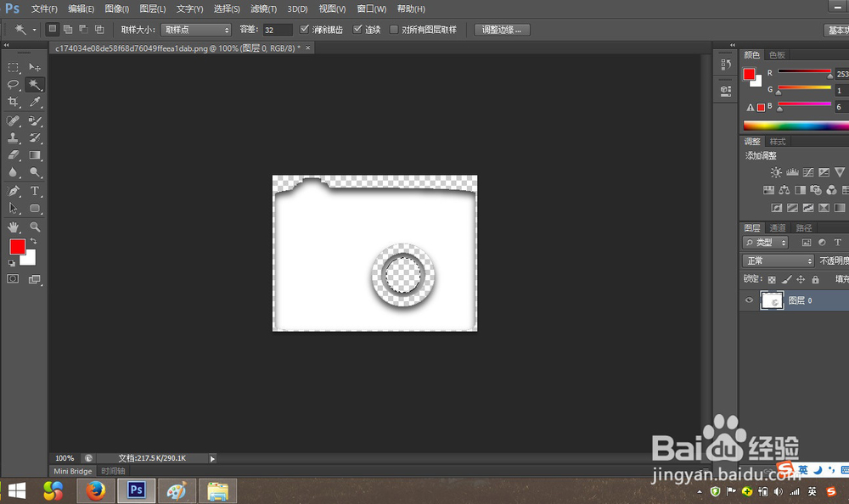
Task: Toggle the 消除锯齿 anti-alias checkbox
Action: [x=304, y=29]
